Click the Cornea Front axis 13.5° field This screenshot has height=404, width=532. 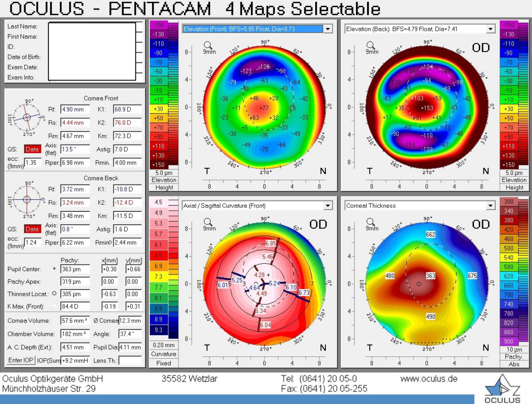(75, 149)
